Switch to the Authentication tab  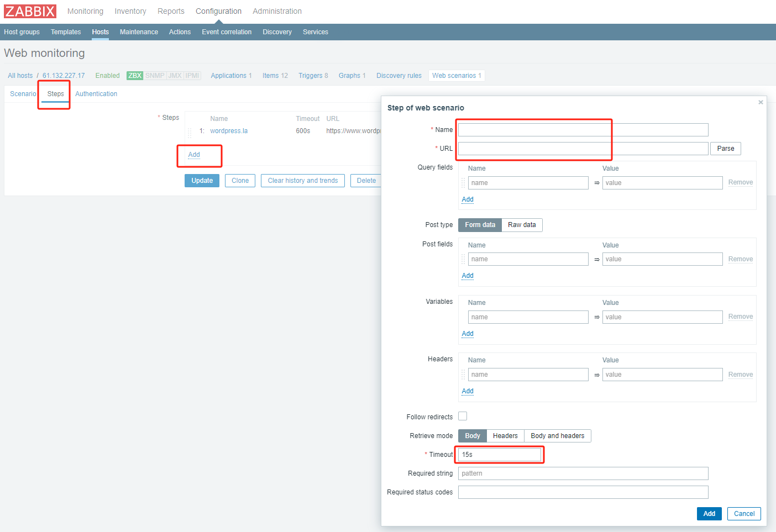[96, 94]
